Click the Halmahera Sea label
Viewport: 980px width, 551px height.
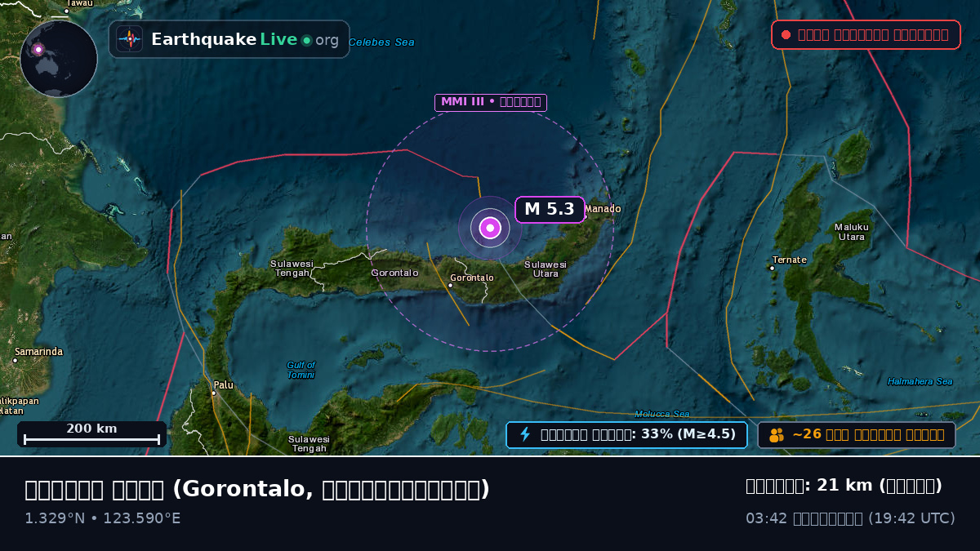tap(920, 381)
